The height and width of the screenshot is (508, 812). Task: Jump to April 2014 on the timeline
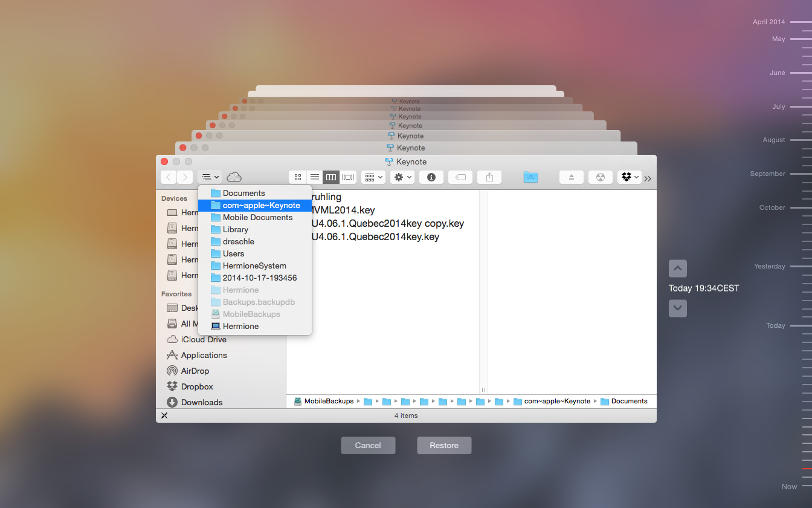coord(769,22)
